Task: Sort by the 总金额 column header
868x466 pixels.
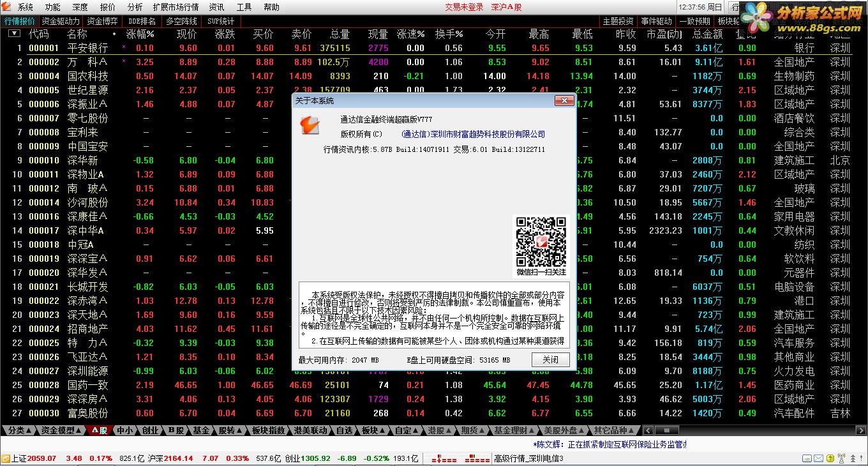Action: pyautogui.click(x=708, y=34)
